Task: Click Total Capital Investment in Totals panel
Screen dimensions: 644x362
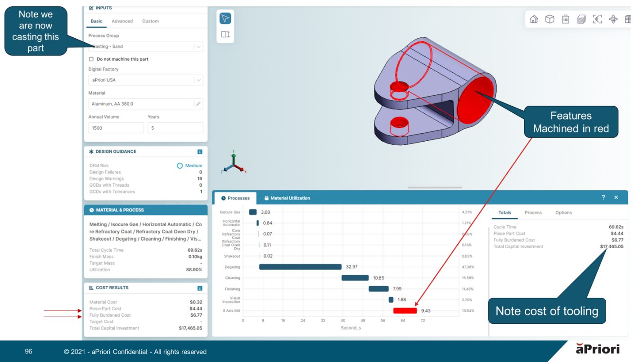Action: [558, 246]
